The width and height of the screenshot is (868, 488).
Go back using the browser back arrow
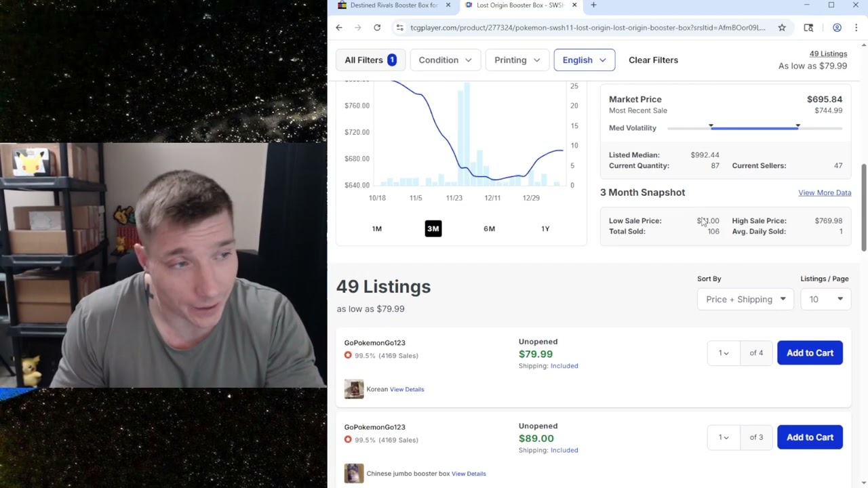click(x=339, y=28)
